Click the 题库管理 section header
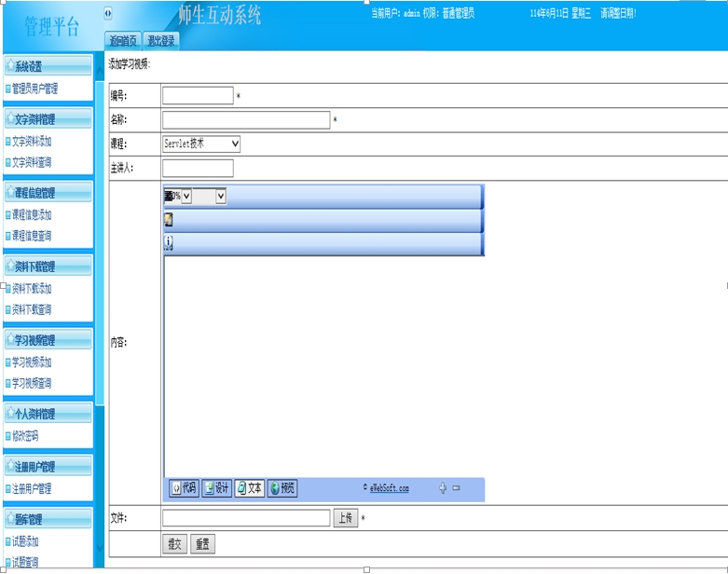This screenshot has width=728, height=574. click(x=48, y=519)
